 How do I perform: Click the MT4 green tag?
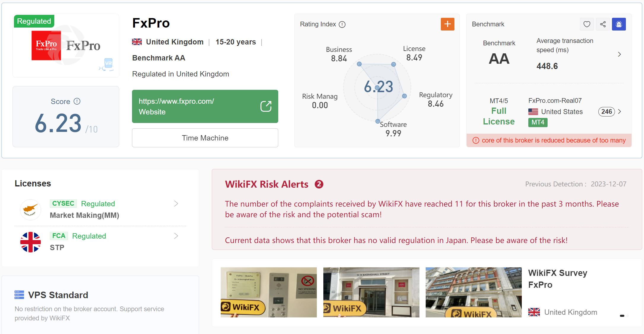pos(538,122)
